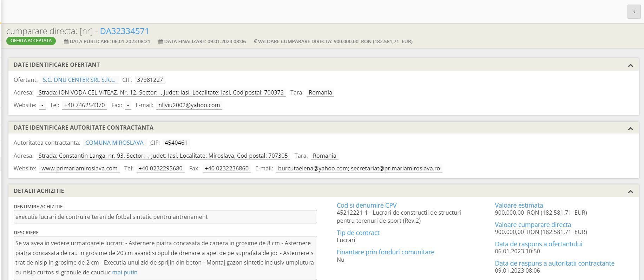This screenshot has height=280, width=644.
Task: Select the bidder CIF value 37981227
Action: click(x=150, y=80)
